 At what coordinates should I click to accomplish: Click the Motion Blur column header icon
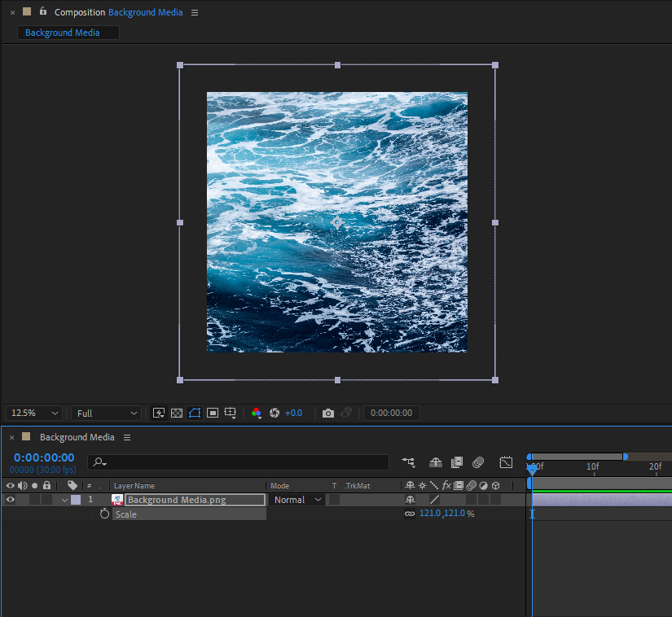coord(471,486)
